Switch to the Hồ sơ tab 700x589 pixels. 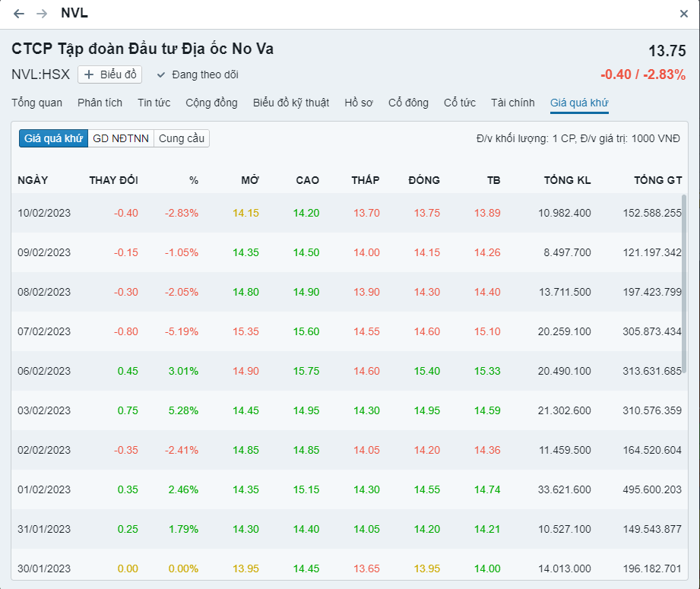point(359,103)
